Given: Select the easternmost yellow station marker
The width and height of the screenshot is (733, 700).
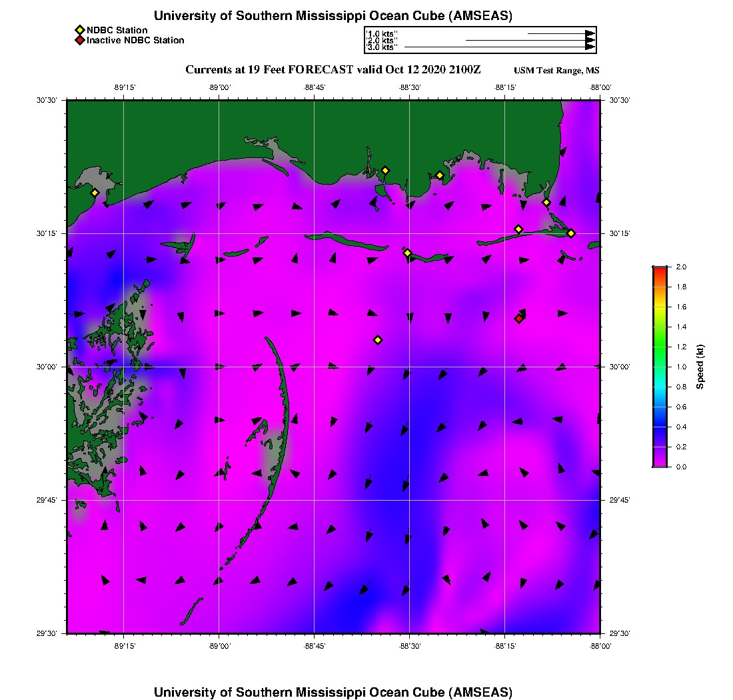Looking at the screenshot, I should [571, 233].
